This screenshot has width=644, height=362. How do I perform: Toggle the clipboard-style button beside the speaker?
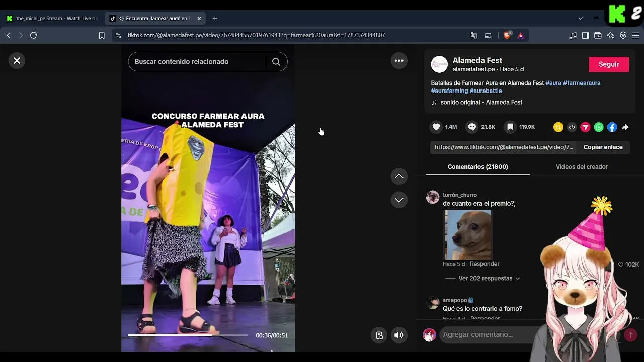[x=379, y=335]
